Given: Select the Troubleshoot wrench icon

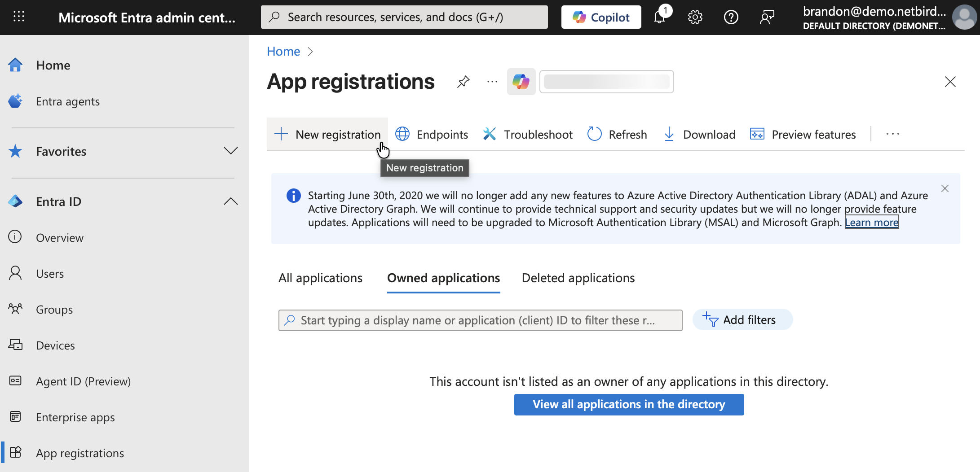Looking at the screenshot, I should (489, 134).
